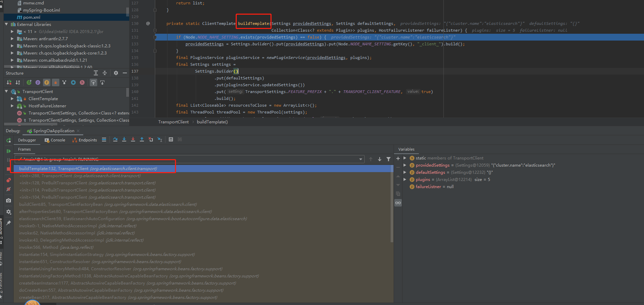Toggle Mute Breakpoints
Image resolution: width=644 pixels, height=305 pixels.
[x=9, y=189]
